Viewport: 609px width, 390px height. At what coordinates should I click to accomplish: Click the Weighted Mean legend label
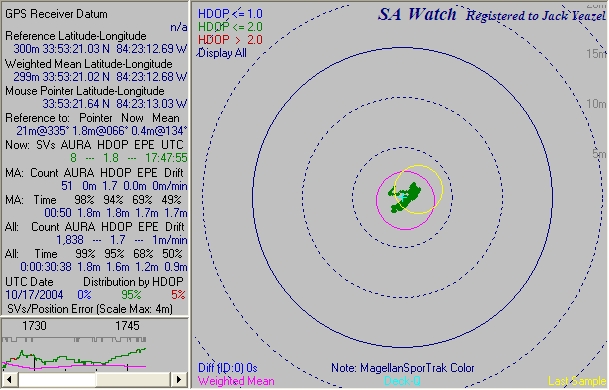(236, 381)
